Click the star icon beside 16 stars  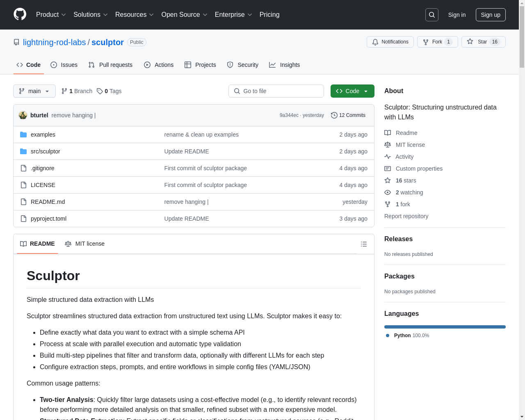pos(388,180)
